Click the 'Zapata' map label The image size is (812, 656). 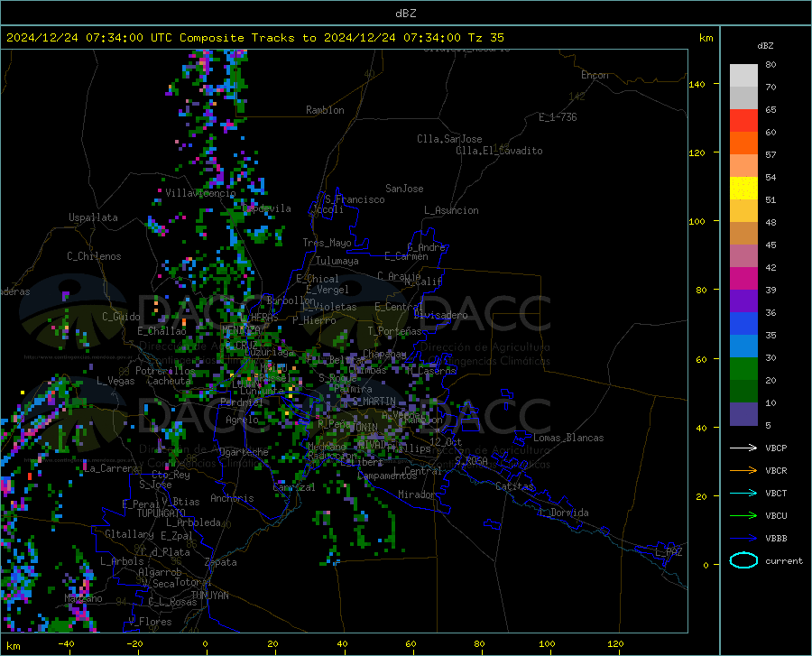221,562
